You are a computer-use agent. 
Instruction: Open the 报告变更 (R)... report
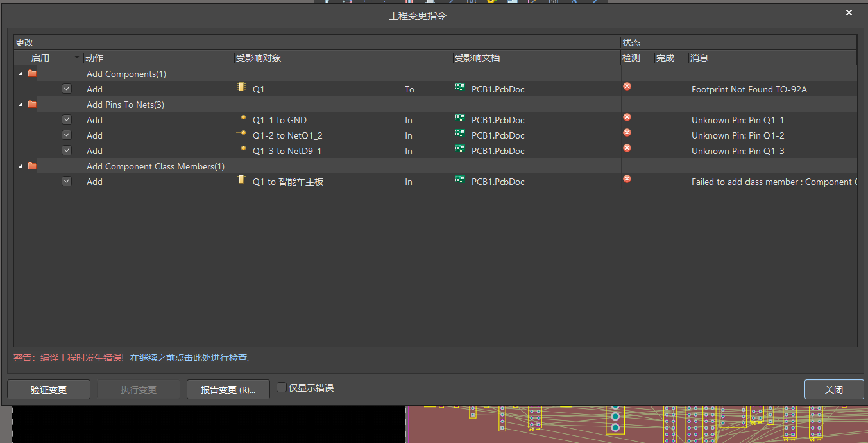pos(228,390)
